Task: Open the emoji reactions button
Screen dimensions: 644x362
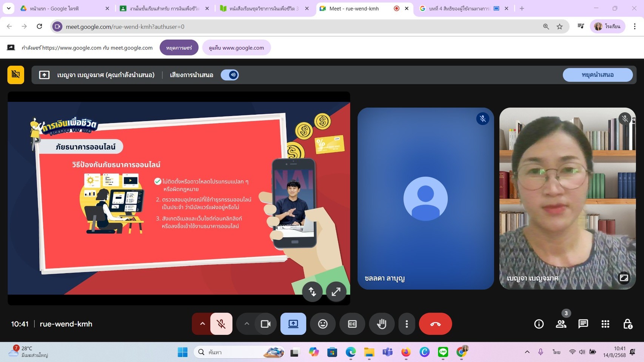Action: 323,324
